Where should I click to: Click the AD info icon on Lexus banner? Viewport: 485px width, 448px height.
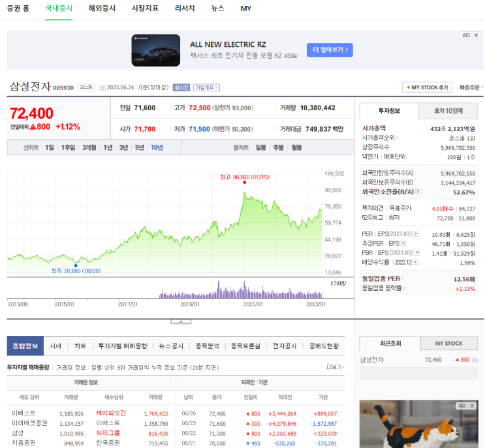(466, 35)
